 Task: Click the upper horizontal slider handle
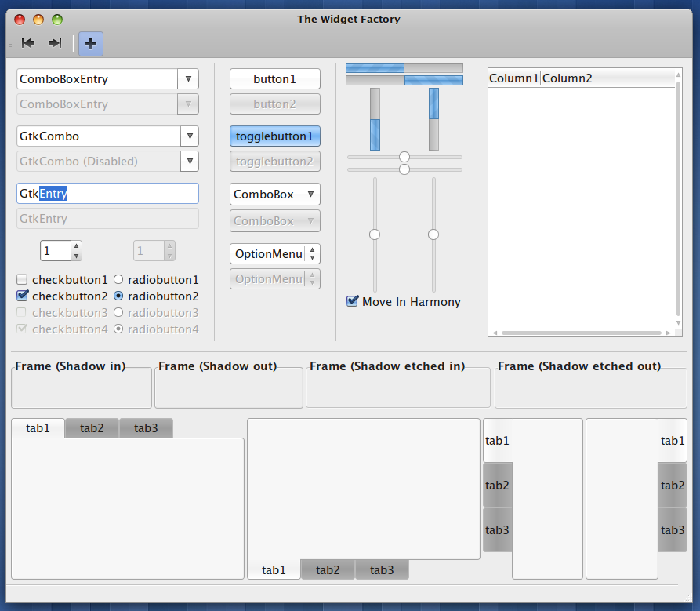point(404,157)
